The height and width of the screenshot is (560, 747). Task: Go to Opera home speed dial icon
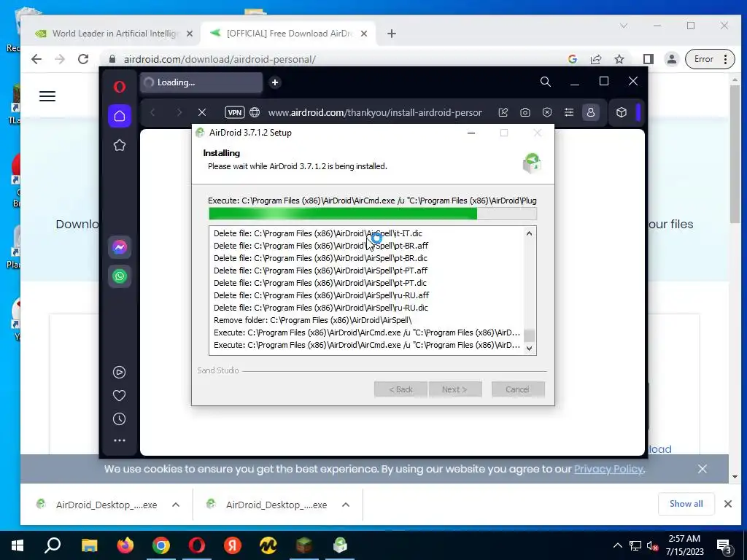[x=120, y=116]
